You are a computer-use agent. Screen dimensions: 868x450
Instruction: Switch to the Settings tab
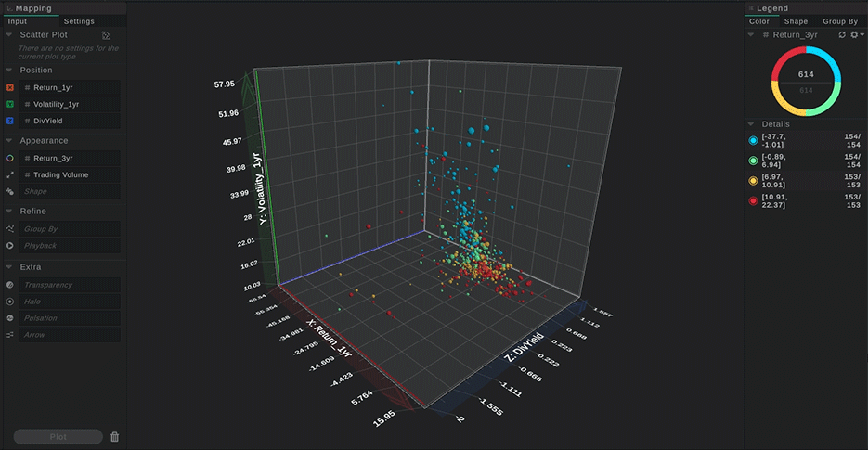[79, 21]
